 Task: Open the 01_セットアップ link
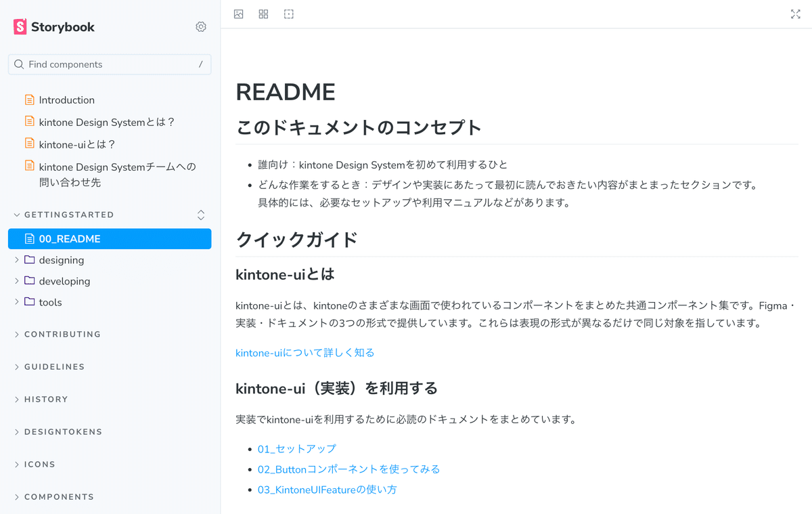pyautogui.click(x=297, y=449)
